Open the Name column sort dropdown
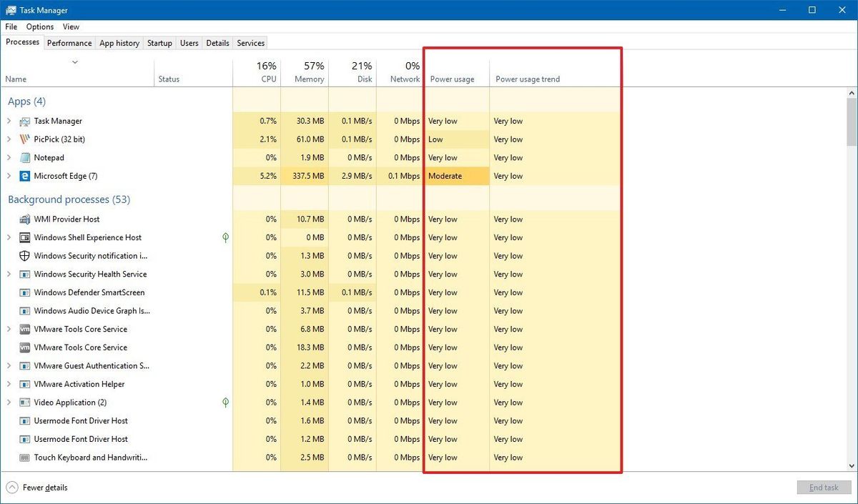 (x=74, y=62)
